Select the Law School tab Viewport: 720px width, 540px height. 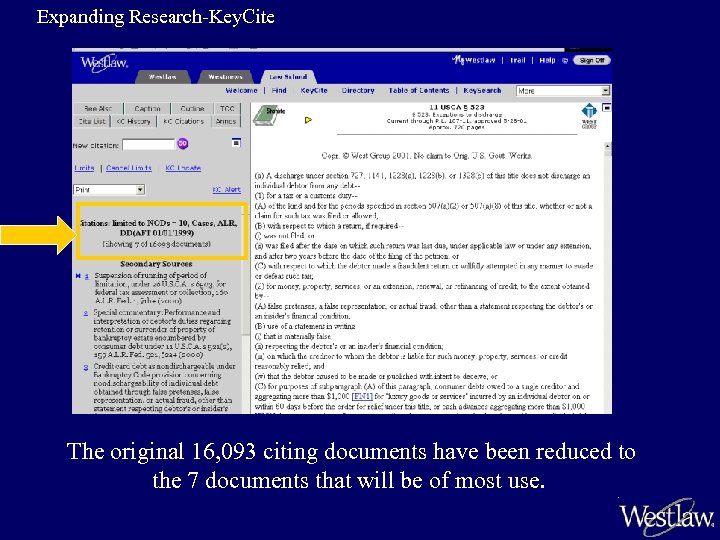point(288,77)
